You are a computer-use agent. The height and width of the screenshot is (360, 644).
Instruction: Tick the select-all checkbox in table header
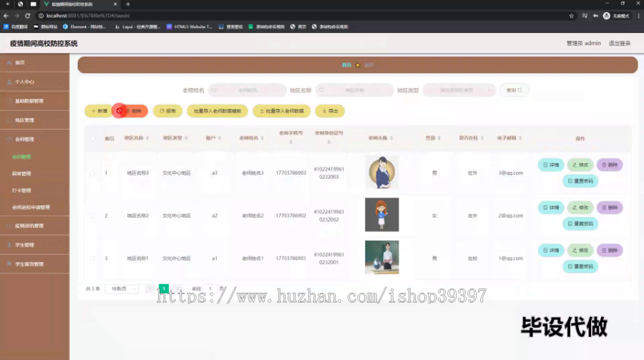coord(92,139)
